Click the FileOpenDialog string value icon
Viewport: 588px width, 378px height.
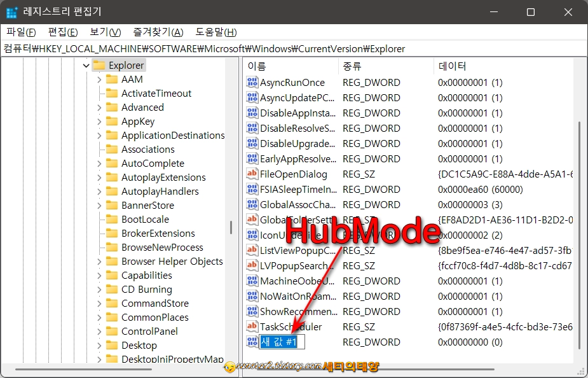point(252,174)
